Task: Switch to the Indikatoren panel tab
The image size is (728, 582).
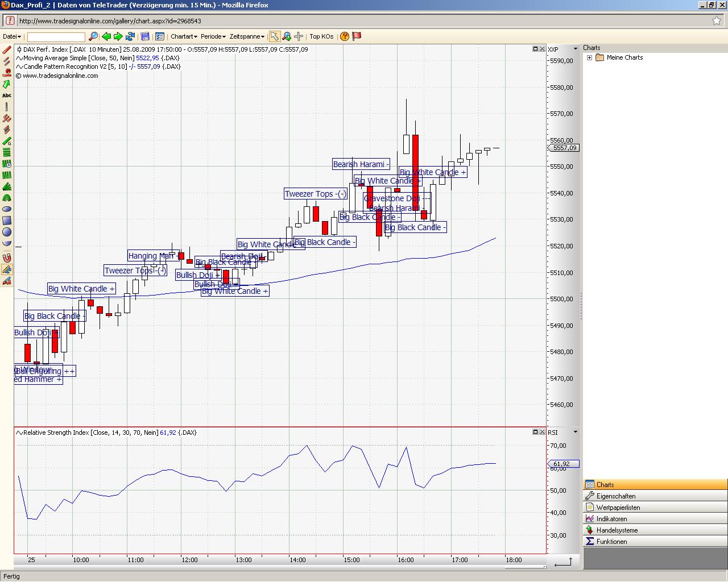Action: (x=611, y=519)
